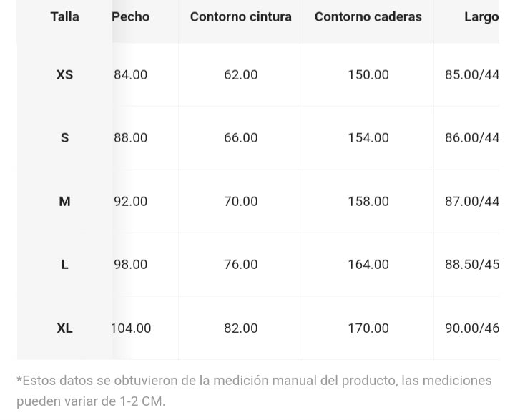
Task: Click the 150.00 hip value
Action: [x=368, y=74]
